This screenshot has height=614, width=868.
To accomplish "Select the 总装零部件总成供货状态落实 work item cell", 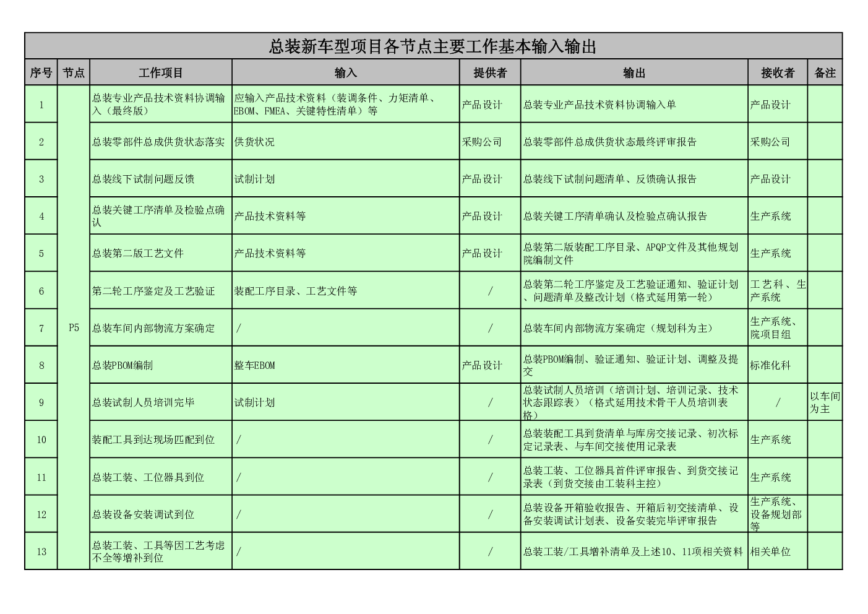I will pos(160,142).
